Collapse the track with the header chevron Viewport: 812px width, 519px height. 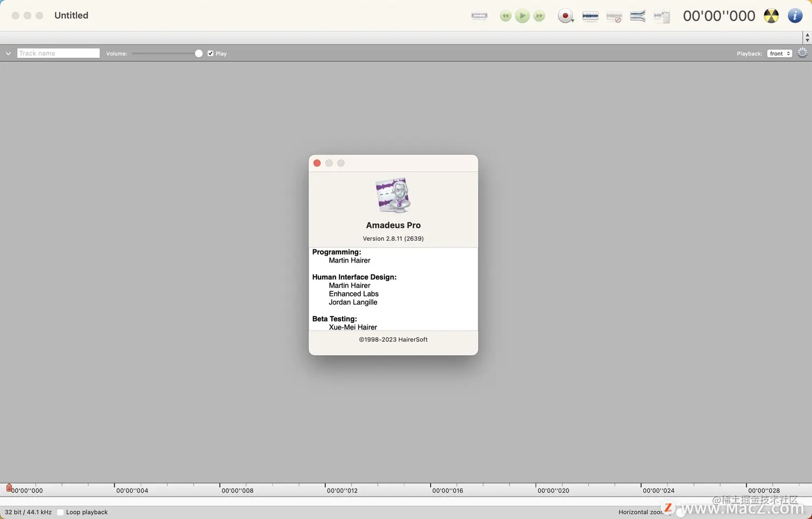coord(8,54)
